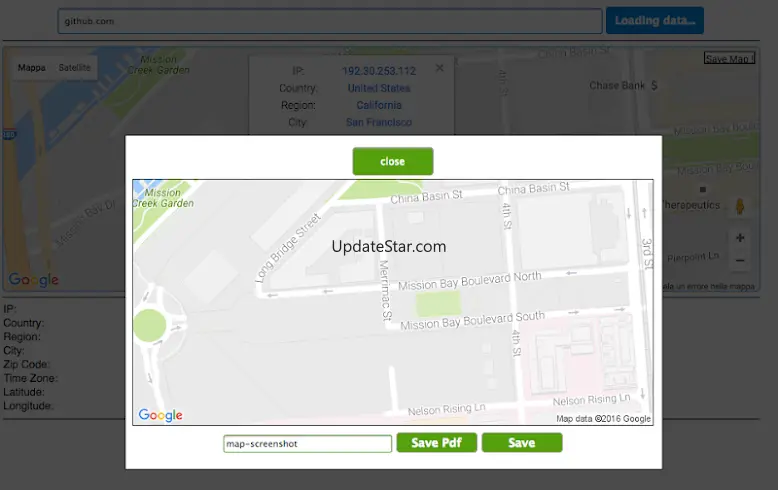Click the Save Map button on background map
This screenshot has height=490, width=778.
pos(729,59)
